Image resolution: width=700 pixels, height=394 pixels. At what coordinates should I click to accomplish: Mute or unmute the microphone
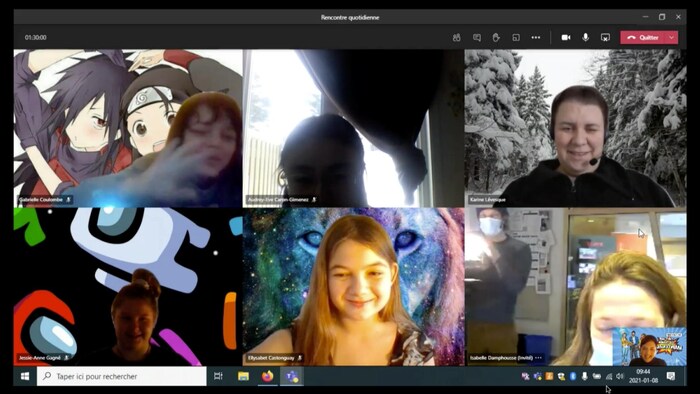(x=585, y=37)
